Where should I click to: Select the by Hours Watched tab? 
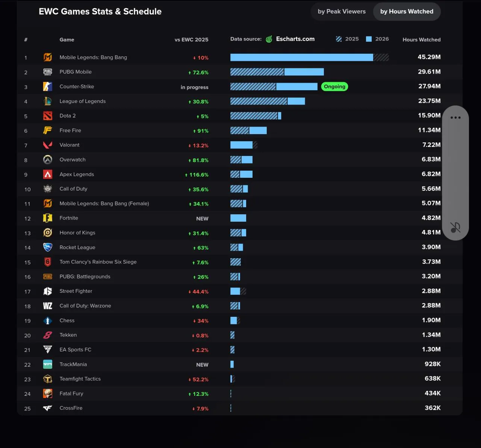(407, 12)
